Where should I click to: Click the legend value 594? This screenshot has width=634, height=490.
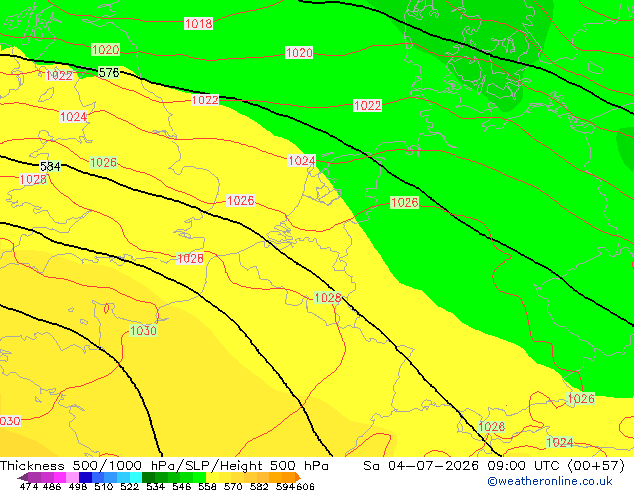(x=285, y=486)
